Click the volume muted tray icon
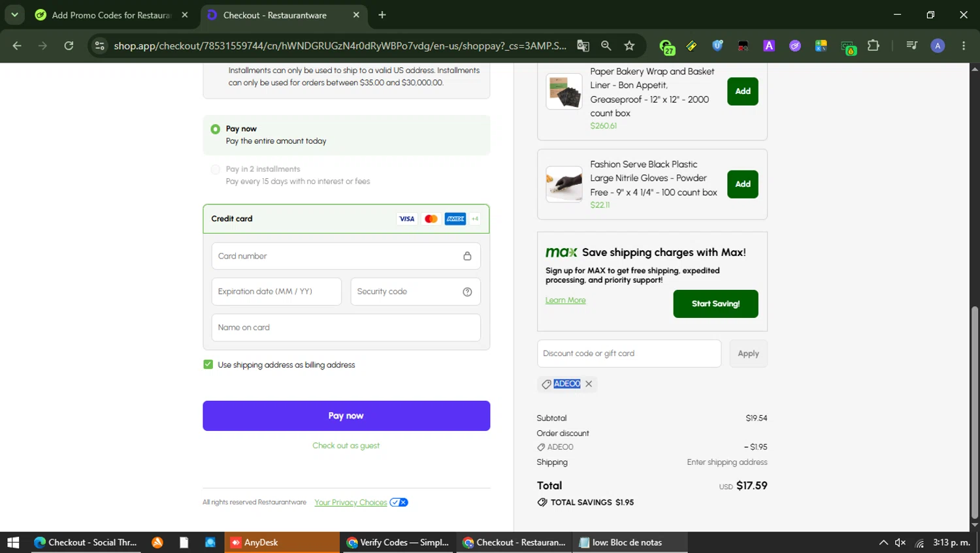Viewport: 980px width, 553px height. point(900,543)
